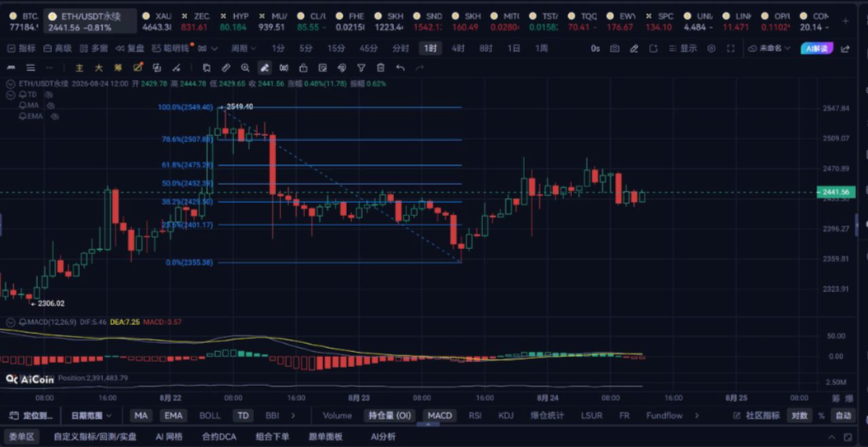Expand the 日期范围 date range dropdown

91,416
